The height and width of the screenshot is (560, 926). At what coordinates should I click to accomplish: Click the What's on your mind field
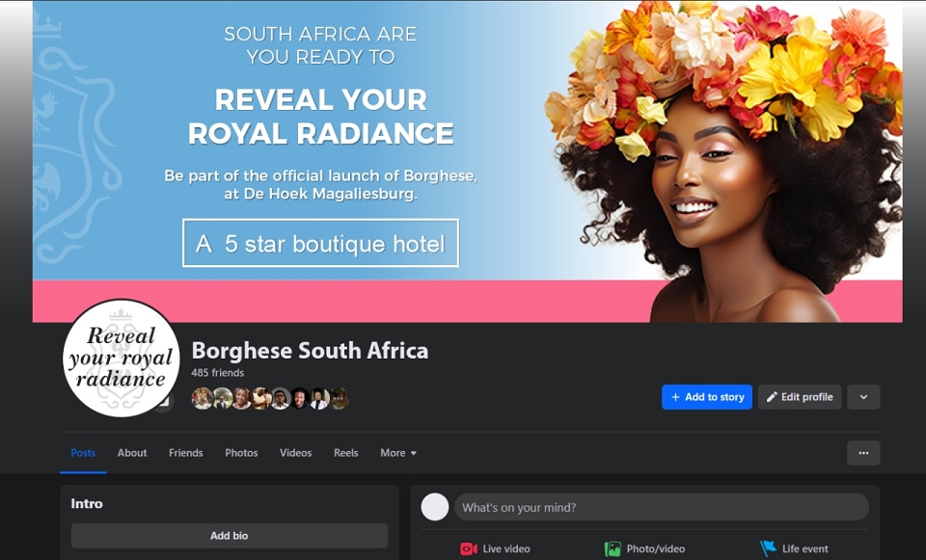coord(662,507)
